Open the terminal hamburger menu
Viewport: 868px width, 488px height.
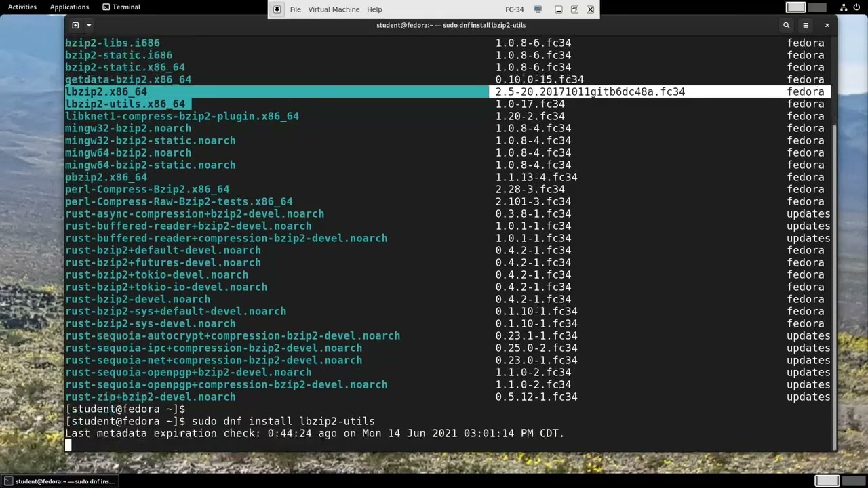[806, 25]
